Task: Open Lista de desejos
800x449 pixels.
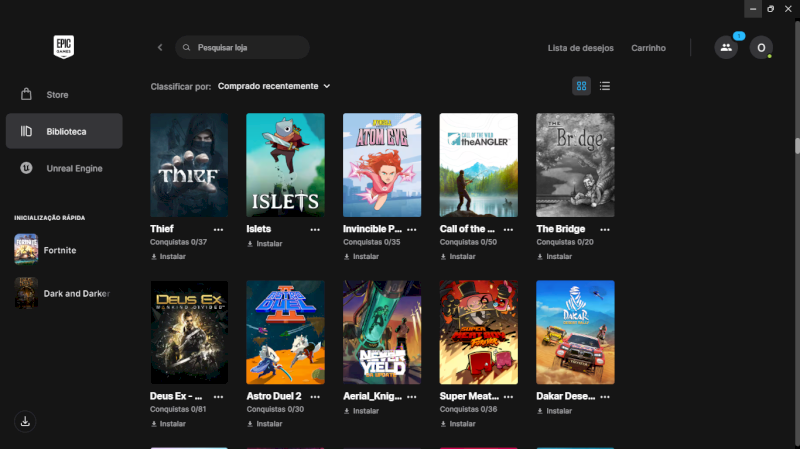Action: (579, 48)
